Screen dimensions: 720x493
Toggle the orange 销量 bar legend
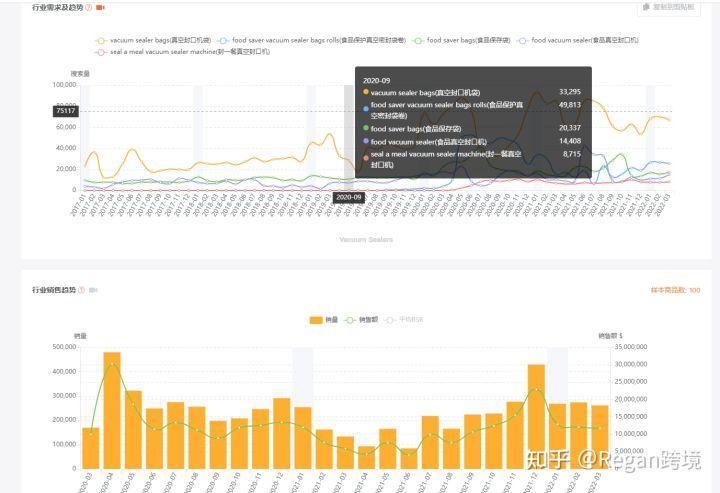(x=324, y=320)
